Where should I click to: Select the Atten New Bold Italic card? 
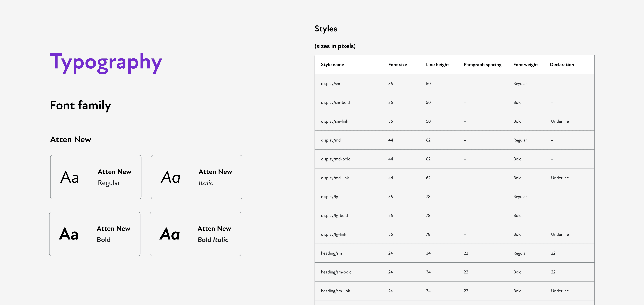[195, 234]
